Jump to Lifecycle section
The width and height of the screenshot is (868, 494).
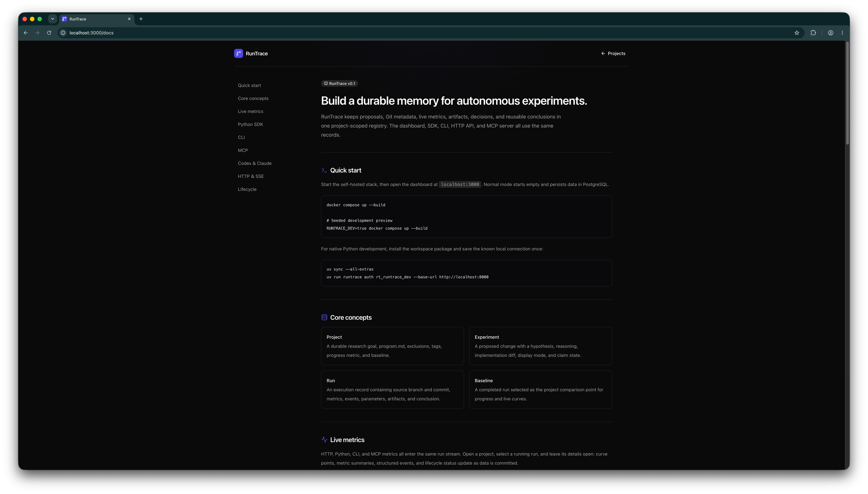click(247, 189)
